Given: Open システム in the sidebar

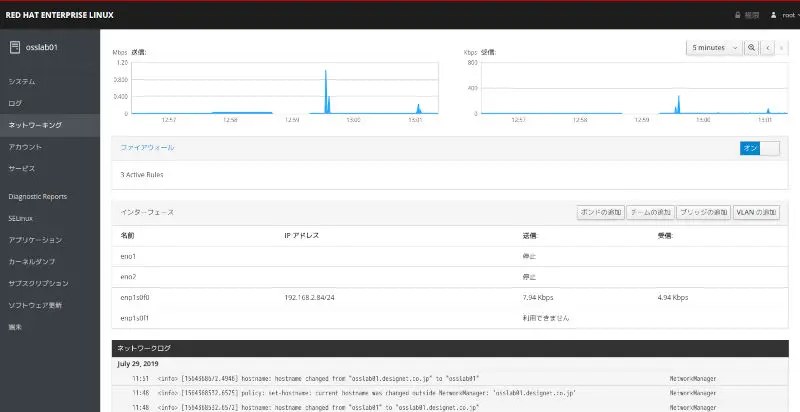Looking at the screenshot, I should click(22, 82).
